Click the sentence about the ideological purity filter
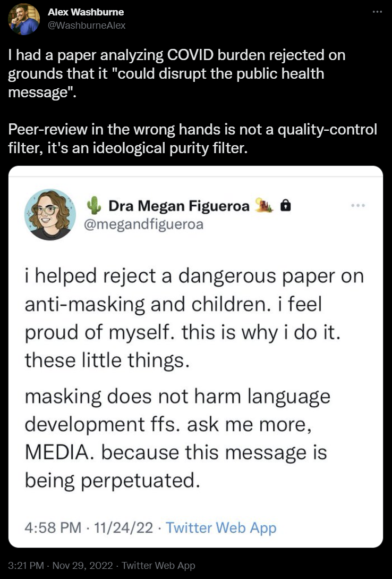This screenshot has height=579, width=392. (192, 137)
